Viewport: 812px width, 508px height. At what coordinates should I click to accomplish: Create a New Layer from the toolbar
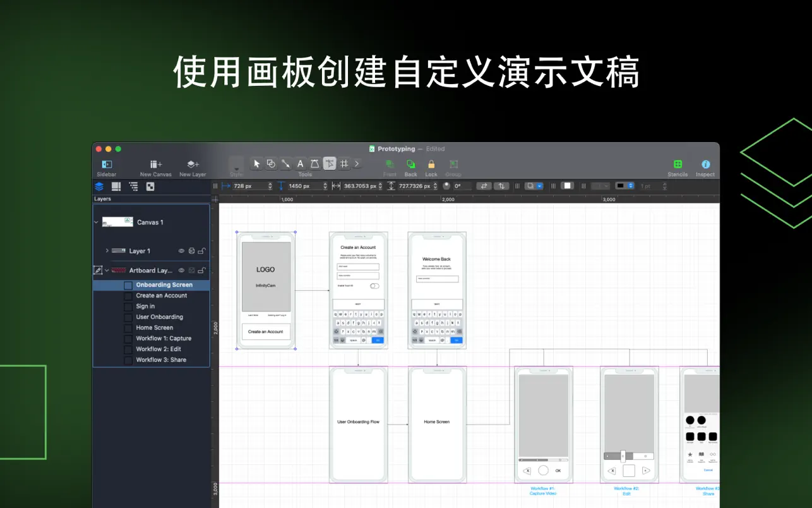click(193, 168)
